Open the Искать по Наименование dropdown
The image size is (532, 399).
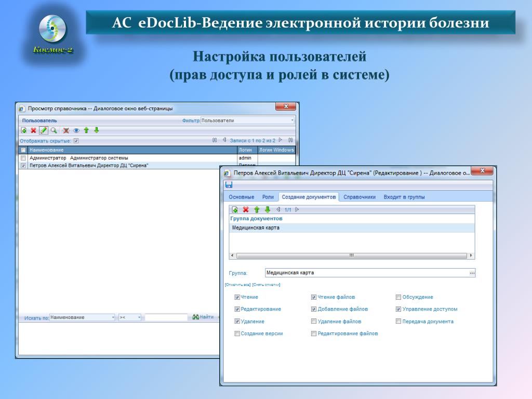tap(83, 317)
